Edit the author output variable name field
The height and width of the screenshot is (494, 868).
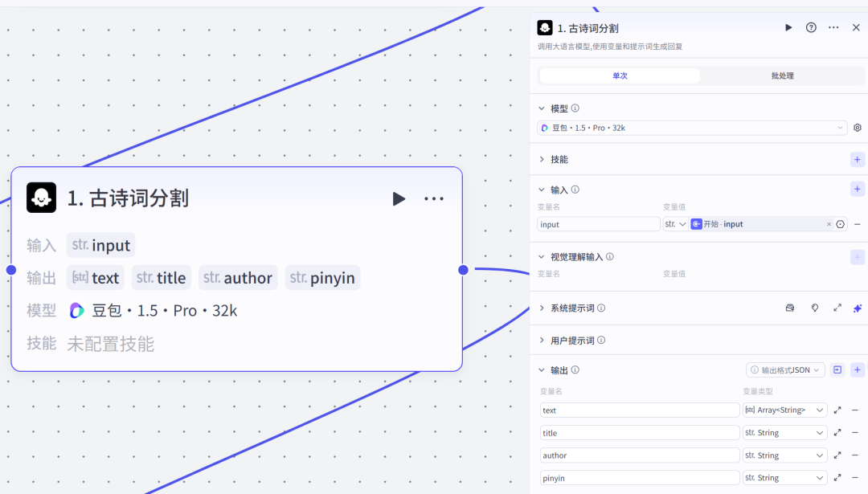coord(640,455)
